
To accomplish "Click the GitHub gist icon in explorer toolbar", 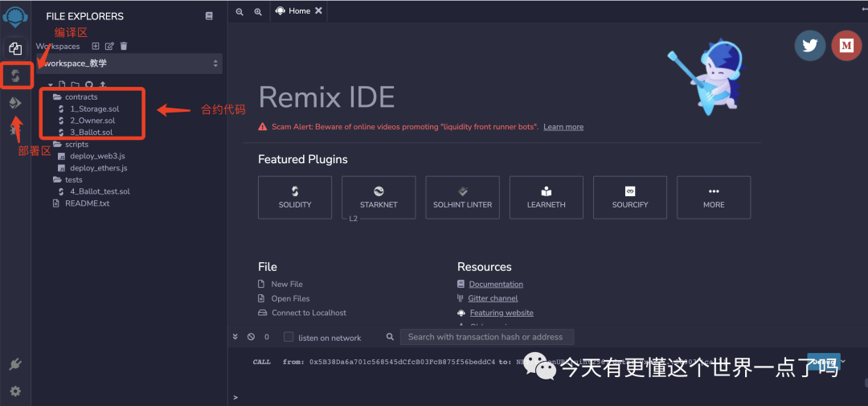I will [x=88, y=84].
